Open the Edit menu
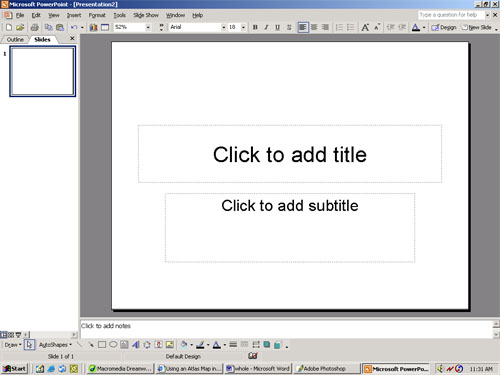500x375 pixels. click(36, 15)
